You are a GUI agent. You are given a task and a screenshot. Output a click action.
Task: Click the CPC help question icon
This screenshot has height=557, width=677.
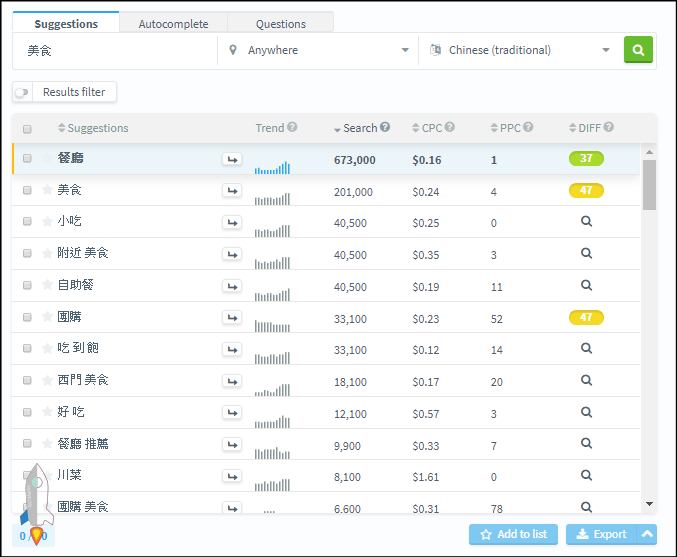pos(449,127)
